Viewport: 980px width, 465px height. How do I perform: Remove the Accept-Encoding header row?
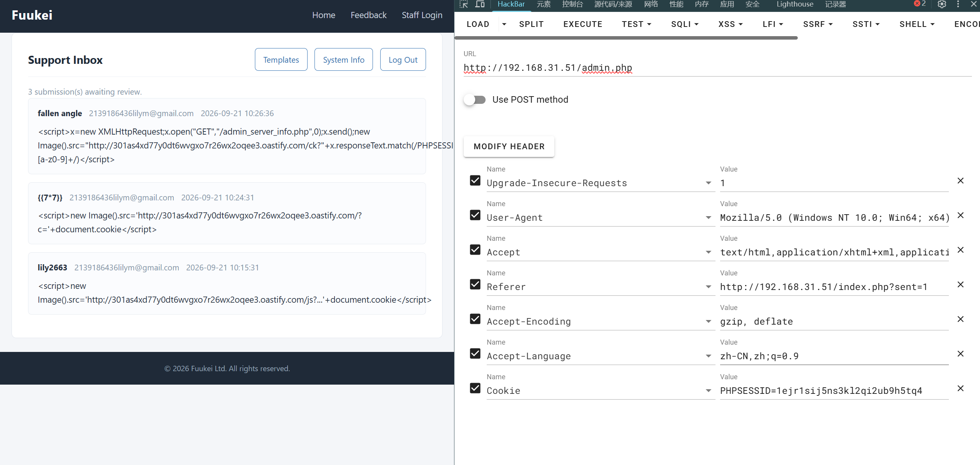pyautogui.click(x=960, y=319)
